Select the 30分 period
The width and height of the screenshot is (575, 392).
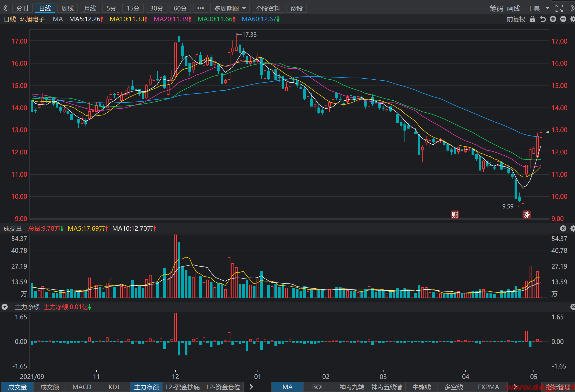[x=157, y=8]
